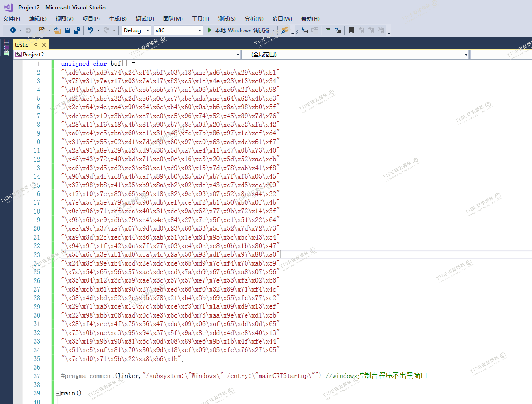Click the Navigate Backward arrow icon
Image resolution: width=532 pixels, height=404 pixels.
tap(13, 30)
